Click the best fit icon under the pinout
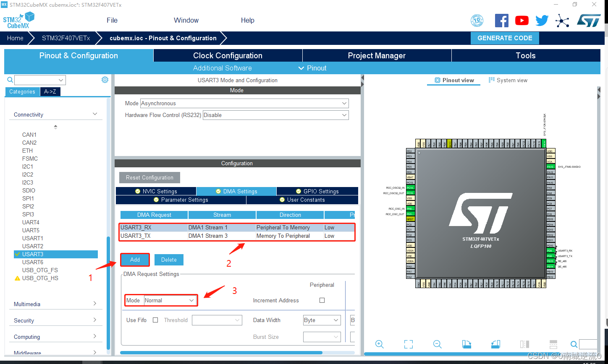The height and width of the screenshot is (364, 608). point(408,344)
